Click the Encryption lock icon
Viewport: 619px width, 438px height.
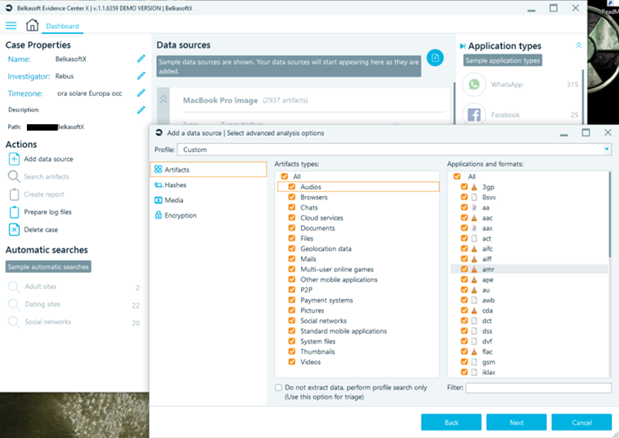[158, 215]
